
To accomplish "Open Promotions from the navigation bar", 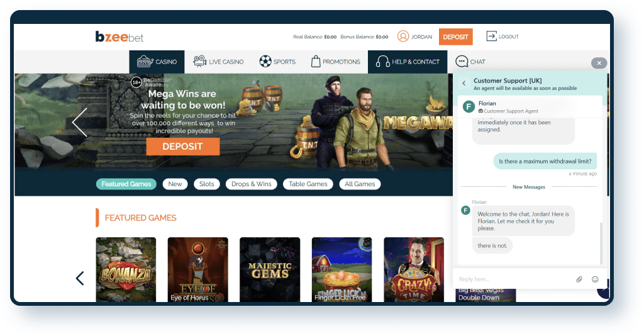I will pos(335,62).
